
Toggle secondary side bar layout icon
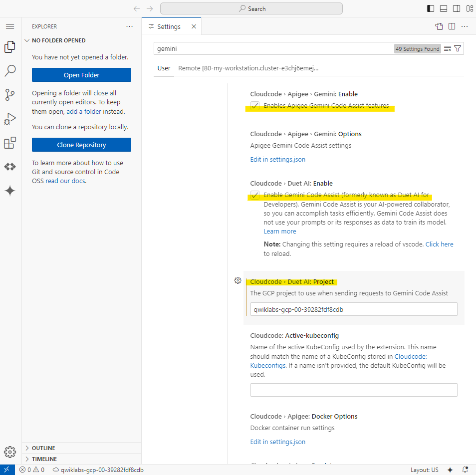pyautogui.click(x=457, y=9)
